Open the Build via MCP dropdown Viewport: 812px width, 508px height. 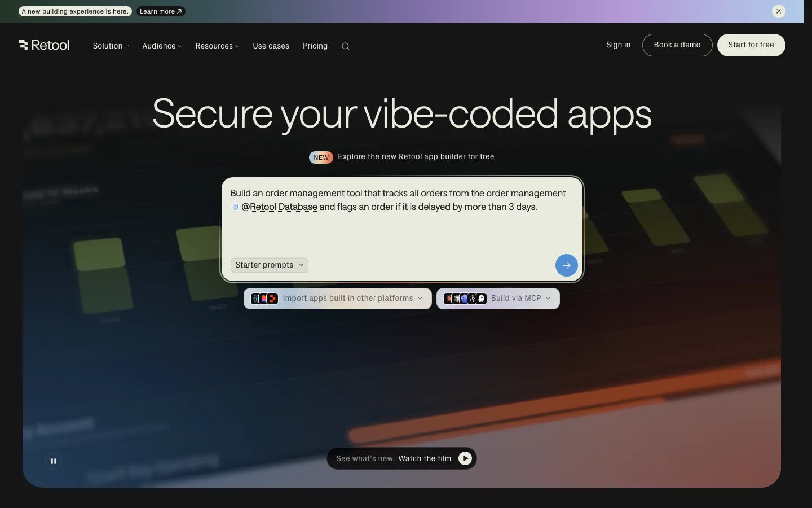click(x=498, y=299)
